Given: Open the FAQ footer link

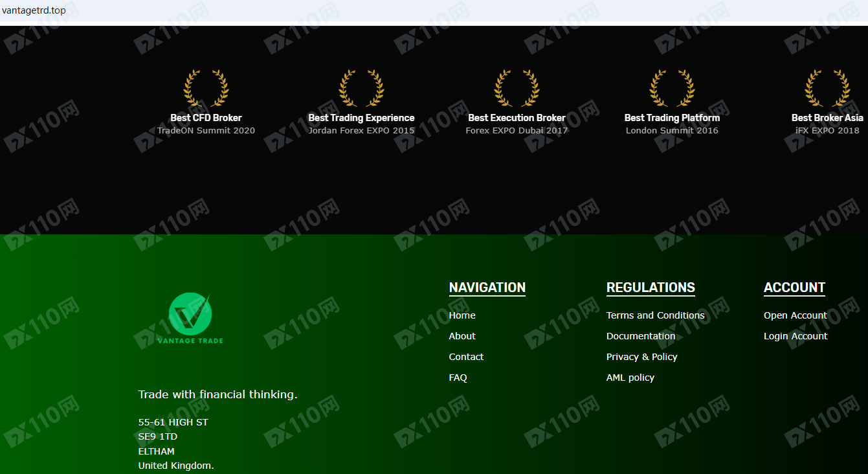Looking at the screenshot, I should pyautogui.click(x=458, y=378).
